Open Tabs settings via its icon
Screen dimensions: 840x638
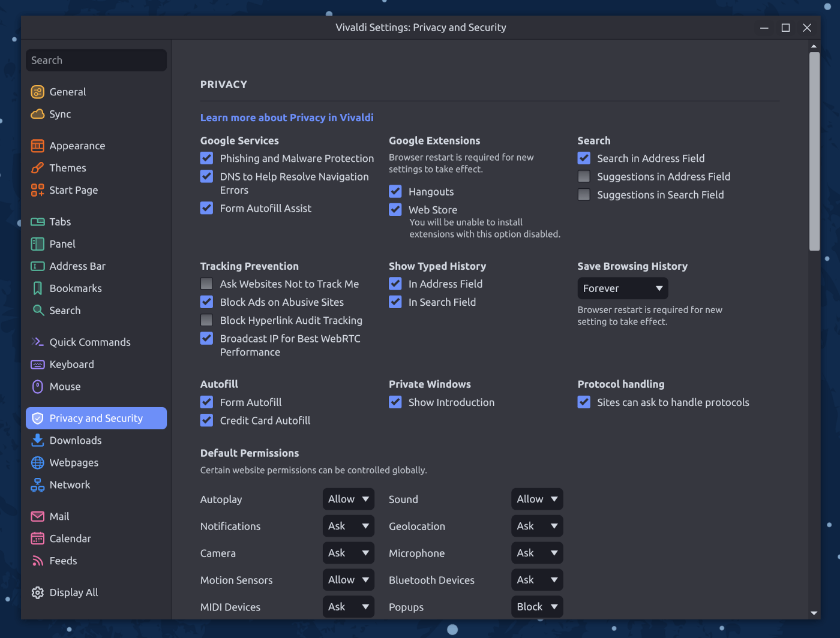point(37,221)
